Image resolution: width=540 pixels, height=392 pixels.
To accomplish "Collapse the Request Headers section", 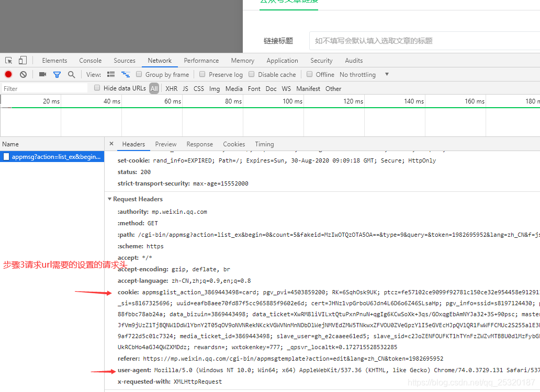I will [109, 199].
